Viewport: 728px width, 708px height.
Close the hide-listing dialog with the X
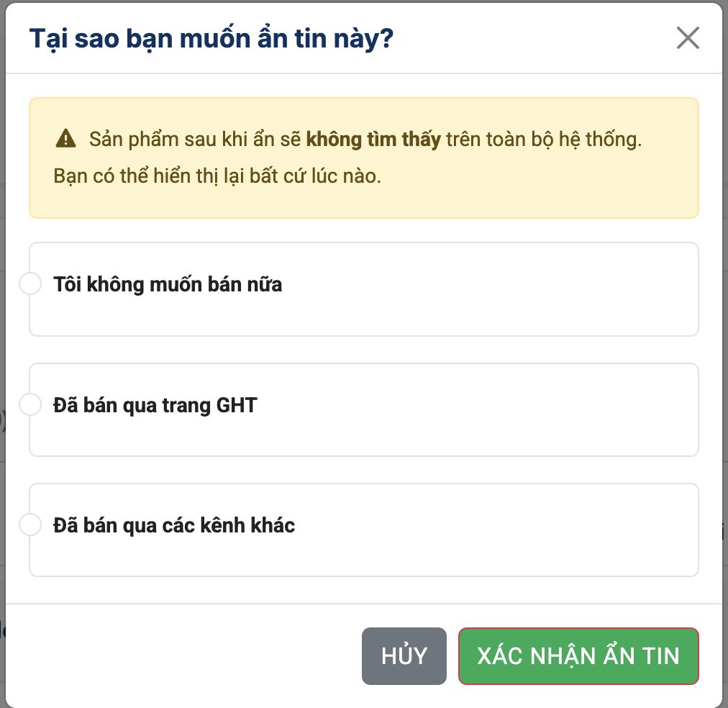688,38
